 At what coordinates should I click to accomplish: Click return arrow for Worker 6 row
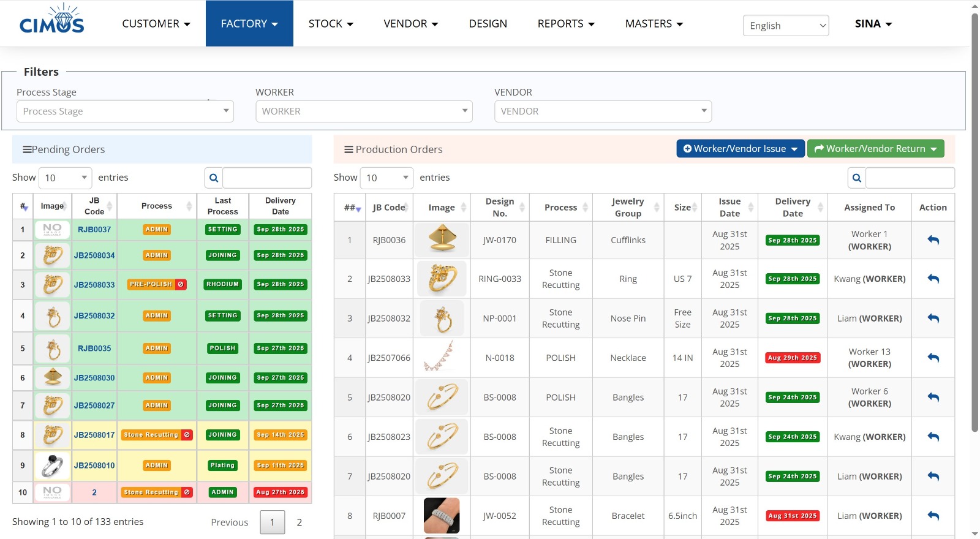point(933,398)
